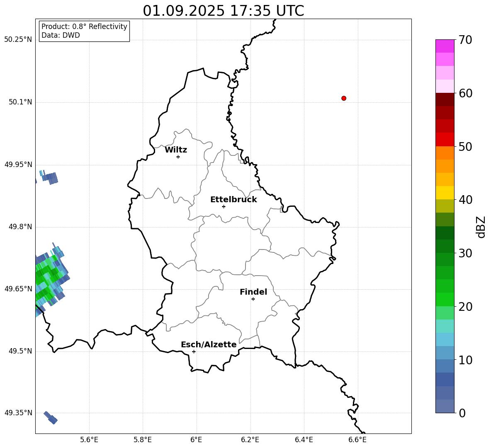Click the Wiltz station cross marker
This screenshot has height=448, width=491.
pyautogui.click(x=178, y=157)
